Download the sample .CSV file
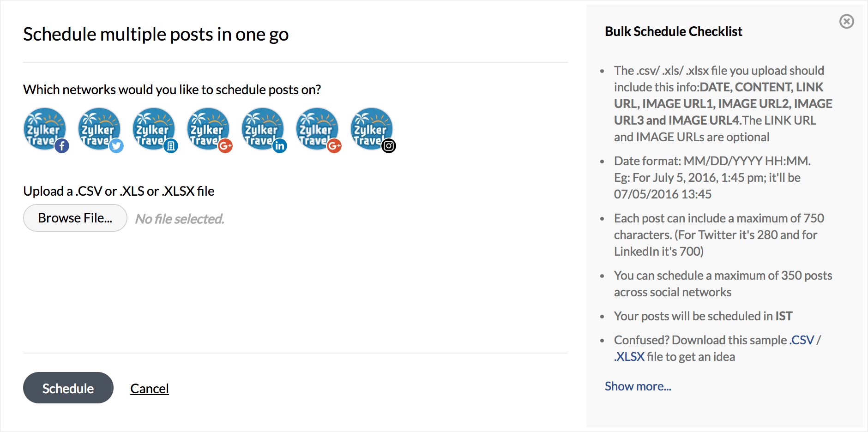 (802, 340)
